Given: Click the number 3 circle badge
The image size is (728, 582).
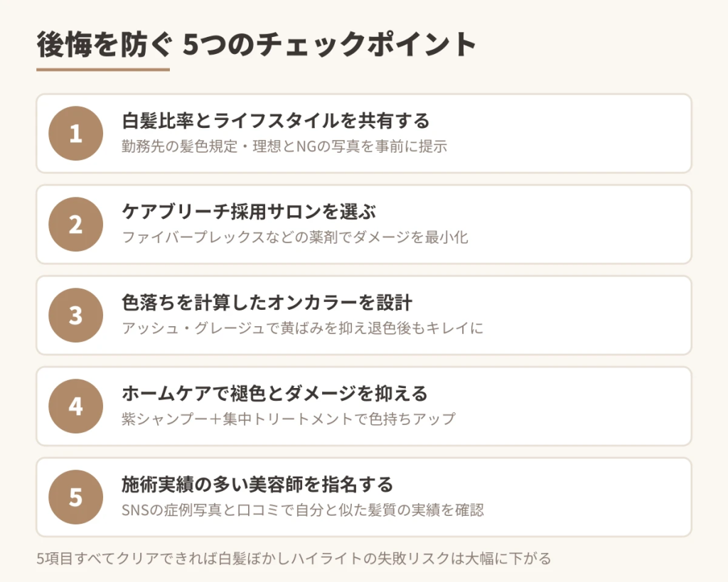Looking at the screenshot, I should click(75, 316).
